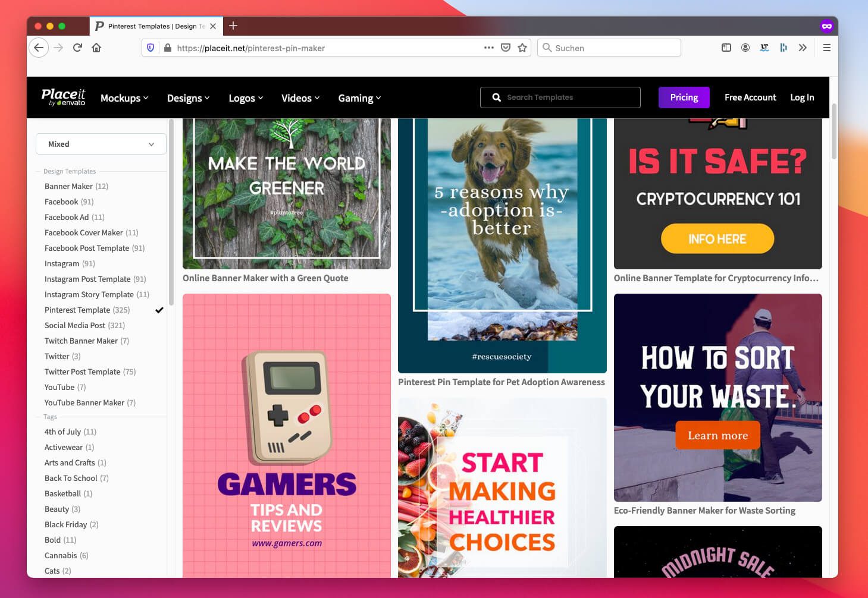Click Online Banner Maker with a Green Quote
The width and height of the screenshot is (868, 598).
[265, 278]
